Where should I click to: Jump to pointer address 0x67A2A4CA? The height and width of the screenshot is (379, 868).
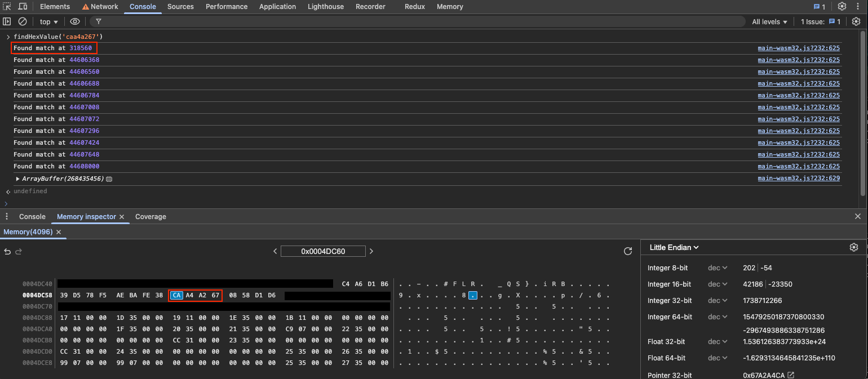coord(791,375)
